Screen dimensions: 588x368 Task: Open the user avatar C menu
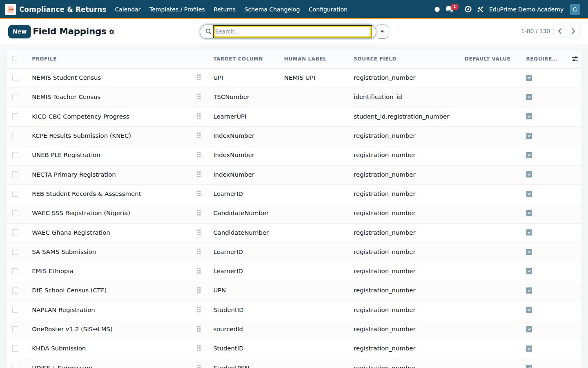click(575, 9)
